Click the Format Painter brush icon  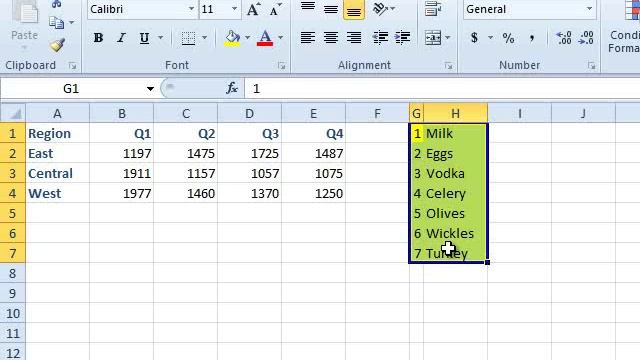click(58, 45)
